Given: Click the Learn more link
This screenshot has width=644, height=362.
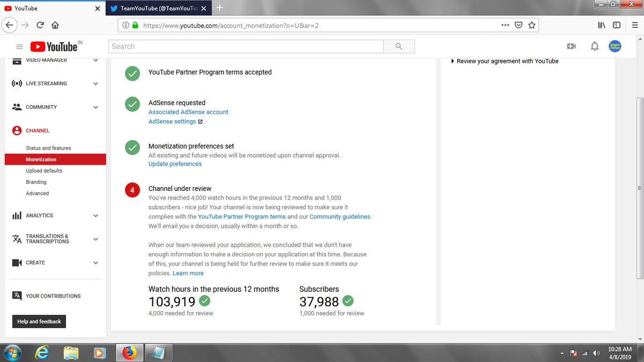Looking at the screenshot, I should point(188,274).
